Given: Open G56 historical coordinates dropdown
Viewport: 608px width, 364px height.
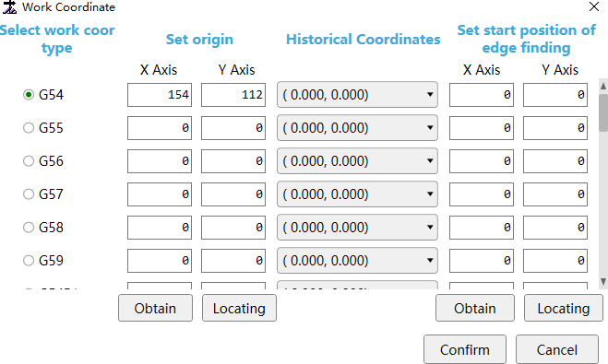Looking at the screenshot, I should 357,161.
